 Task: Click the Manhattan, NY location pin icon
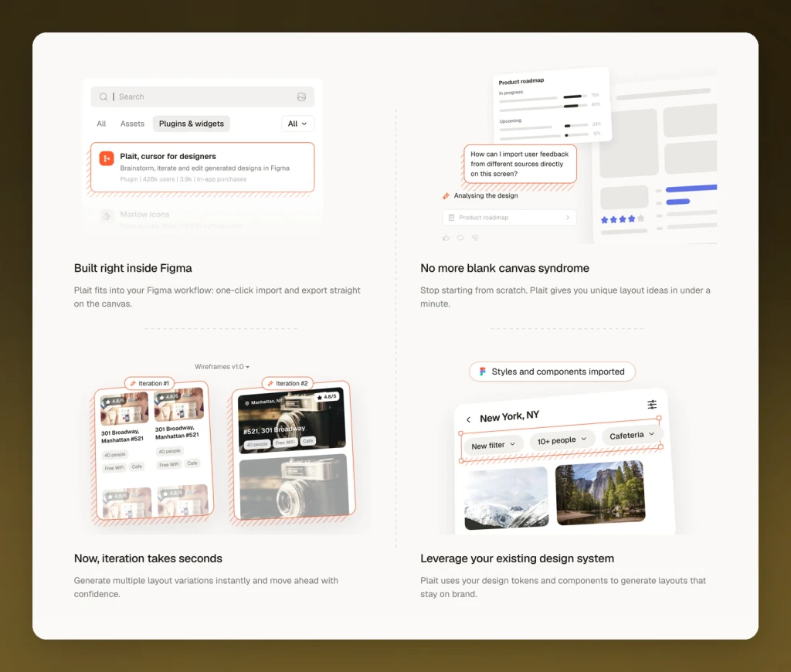coord(246,403)
